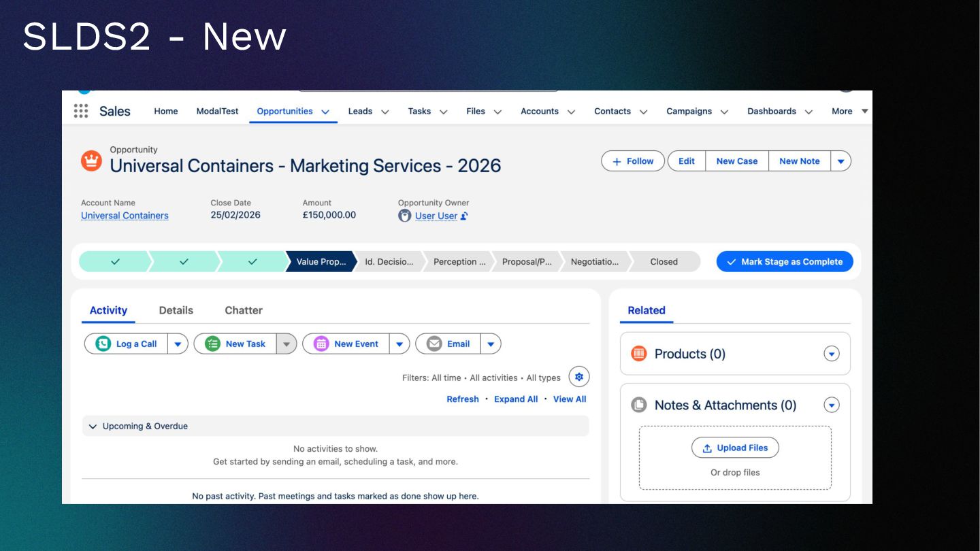The image size is (980, 551).
Task: Switch to the Activity tab
Action: (x=108, y=310)
